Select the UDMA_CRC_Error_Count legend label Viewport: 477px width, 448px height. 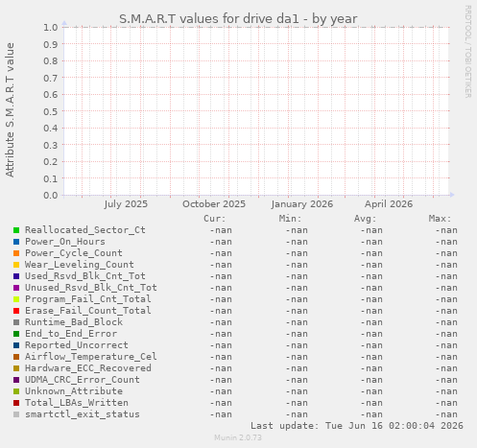(x=83, y=380)
